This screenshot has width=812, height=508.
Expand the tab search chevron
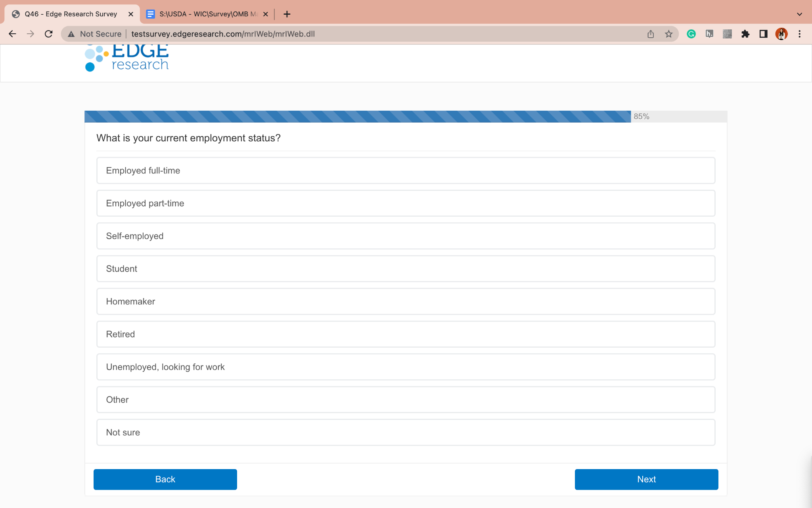coord(799,14)
